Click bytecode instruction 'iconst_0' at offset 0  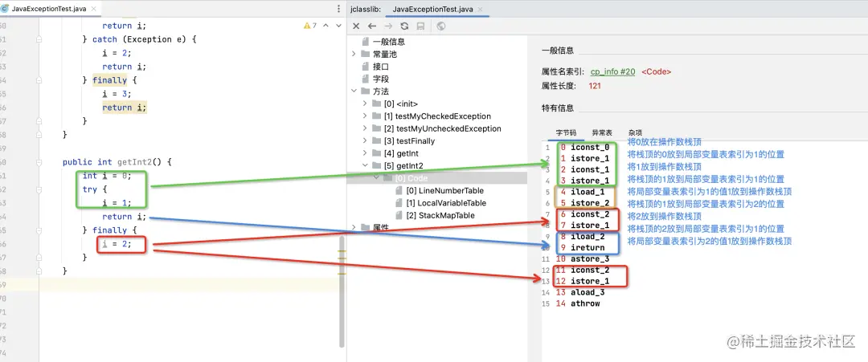pos(590,148)
